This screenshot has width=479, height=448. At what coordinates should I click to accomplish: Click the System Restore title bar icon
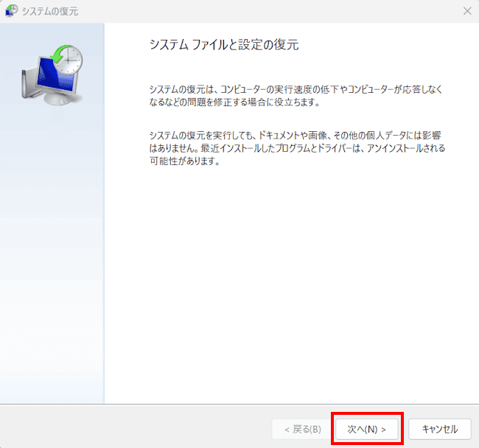(12, 11)
